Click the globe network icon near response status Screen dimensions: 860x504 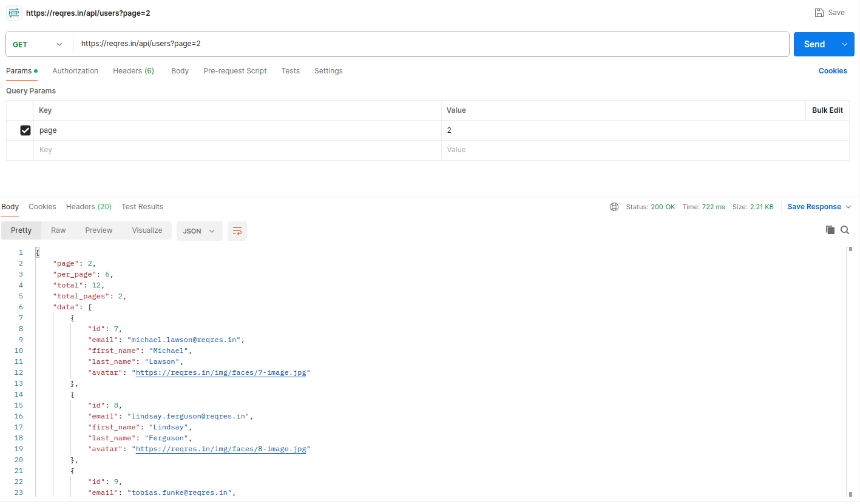tap(614, 206)
